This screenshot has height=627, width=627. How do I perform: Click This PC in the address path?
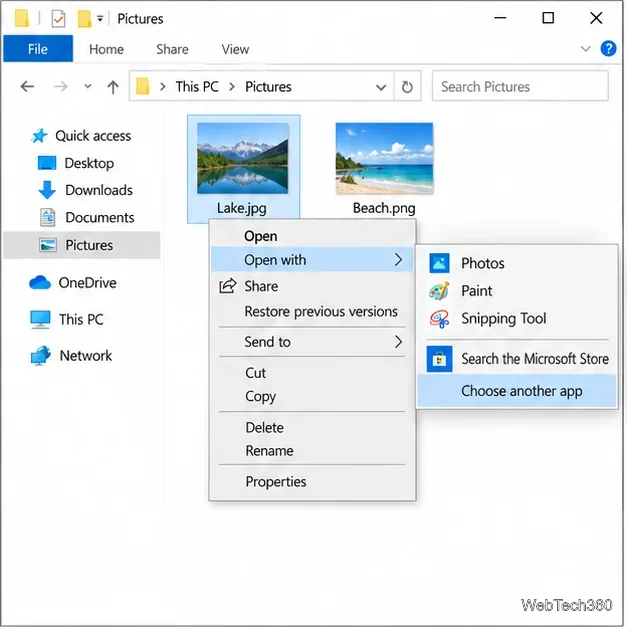pos(197,86)
